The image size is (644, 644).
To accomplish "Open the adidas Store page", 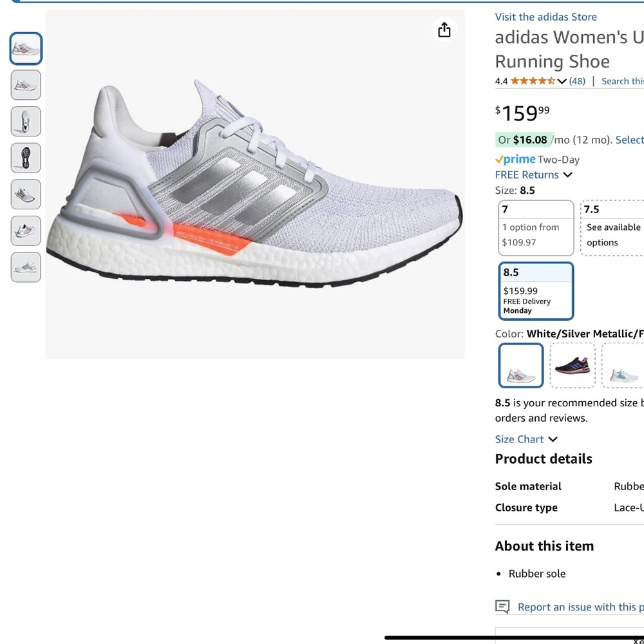I will click(x=545, y=17).
